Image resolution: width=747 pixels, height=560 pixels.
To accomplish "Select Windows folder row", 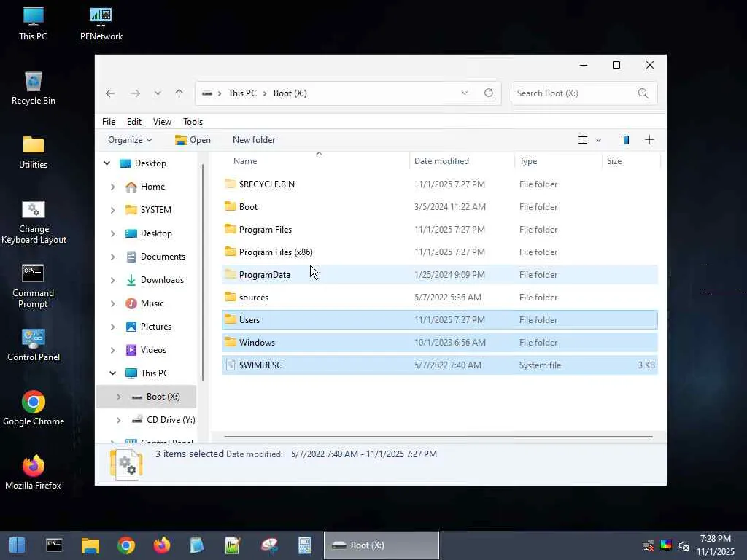I will 440,343.
